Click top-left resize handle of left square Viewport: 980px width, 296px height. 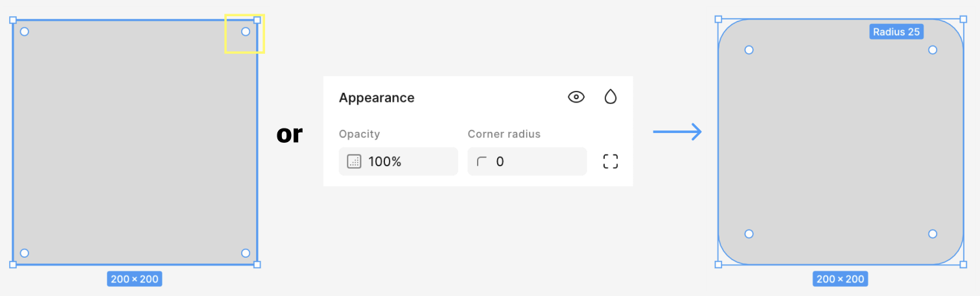13,20
